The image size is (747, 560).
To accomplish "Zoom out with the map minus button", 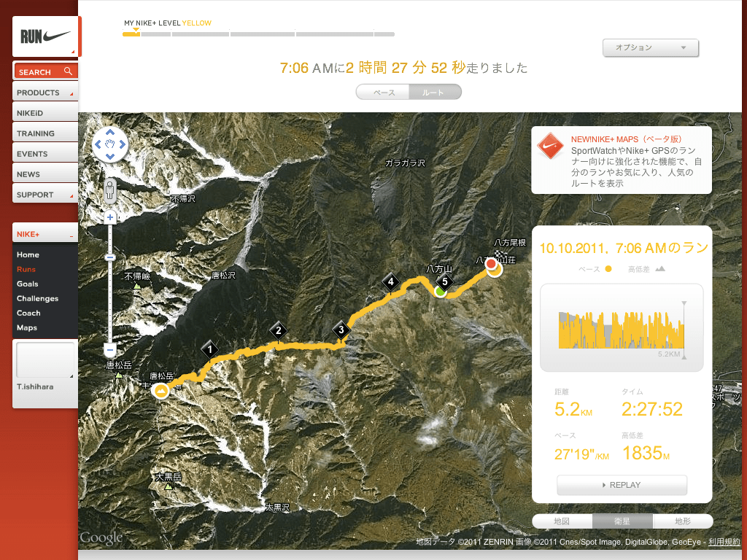I will pyautogui.click(x=110, y=350).
